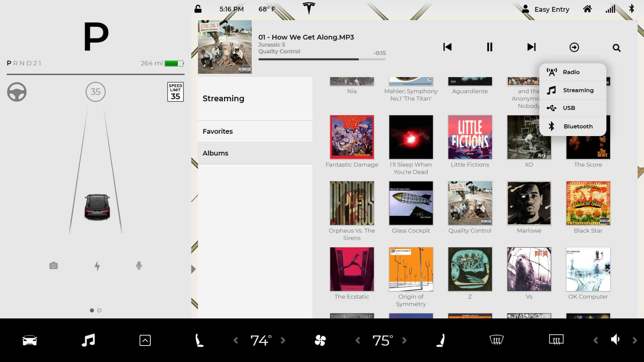Viewport: 644px width, 362px height.
Task: Select Bluetooth as media source
Action: coord(573,126)
